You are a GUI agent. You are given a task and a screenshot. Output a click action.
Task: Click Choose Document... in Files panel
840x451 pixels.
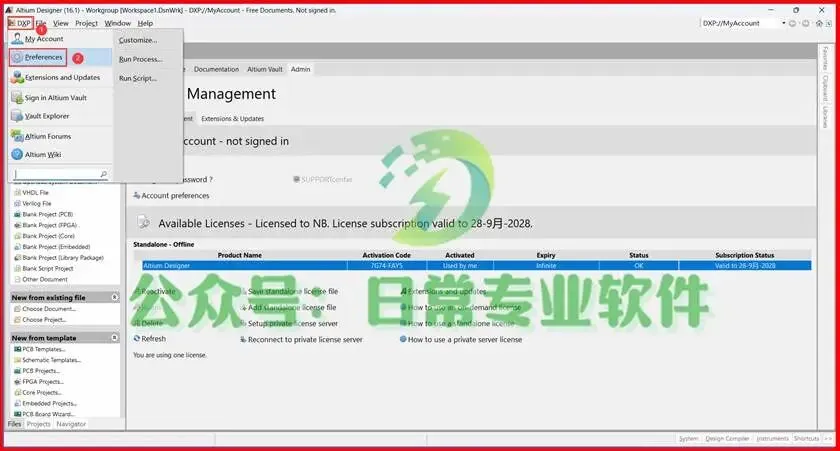[x=49, y=309]
